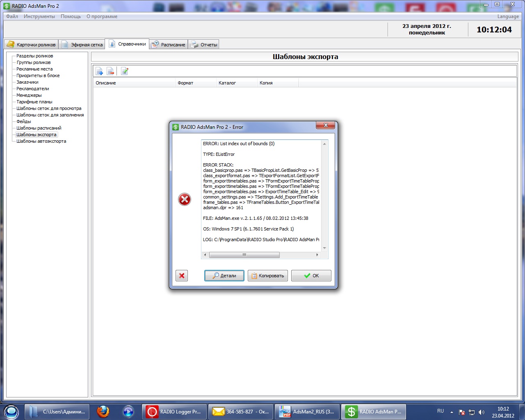This screenshot has height=420, width=525.
Task: Select Шаблоны сеток для заполнения item
Action: (50, 115)
